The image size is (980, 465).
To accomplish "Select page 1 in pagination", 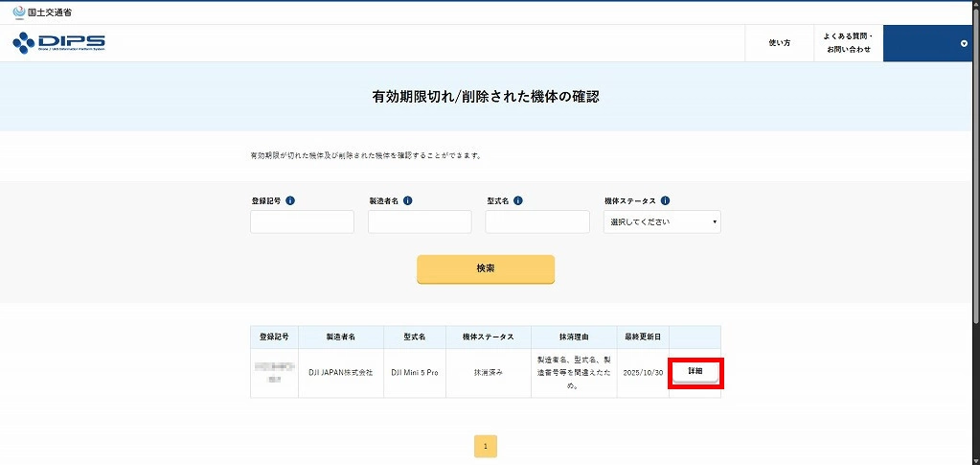I will tap(486, 446).
